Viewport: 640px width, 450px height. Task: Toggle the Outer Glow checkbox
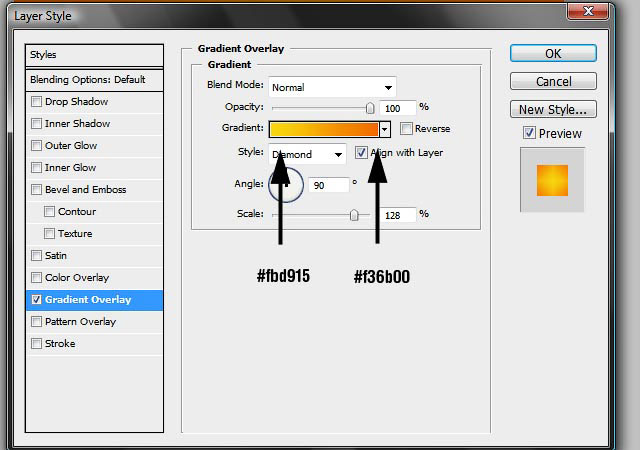36,145
